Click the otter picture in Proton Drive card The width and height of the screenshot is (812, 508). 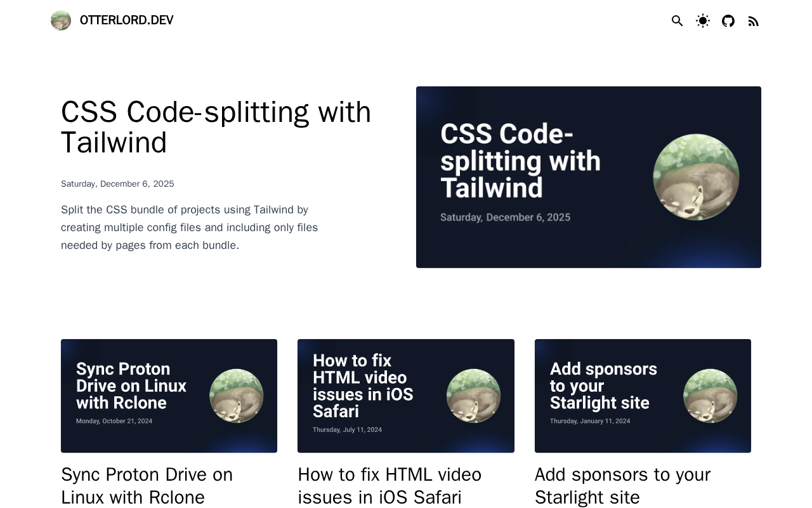236,396
